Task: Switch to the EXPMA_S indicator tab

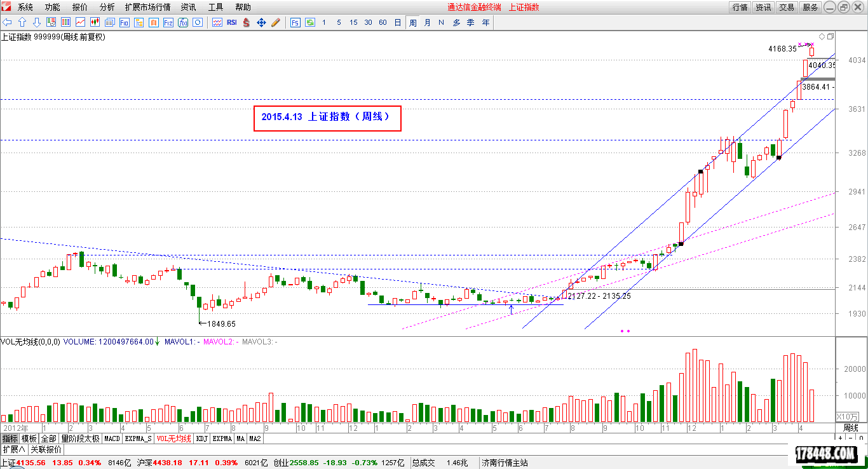Action: coord(138,438)
